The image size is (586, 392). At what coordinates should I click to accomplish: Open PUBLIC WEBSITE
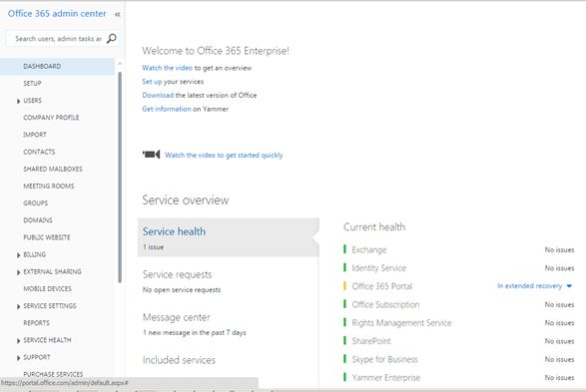pyautogui.click(x=47, y=237)
